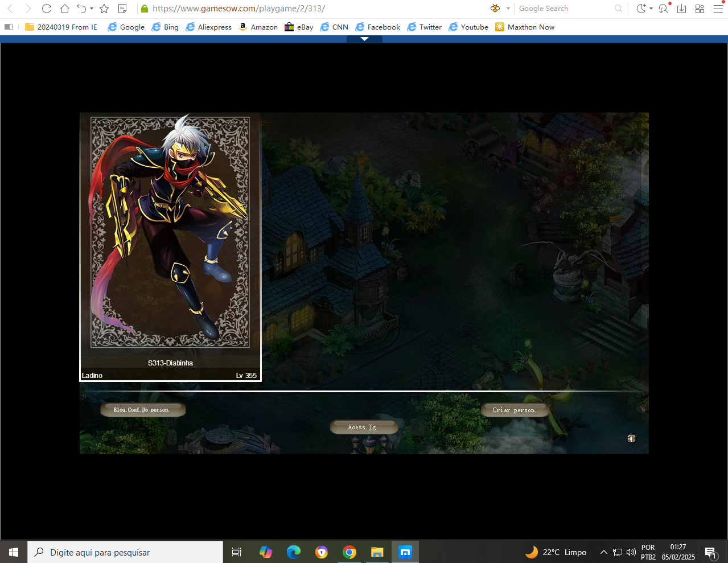Open the system volume tray icon
This screenshot has width=728, height=563.
pos(631,552)
